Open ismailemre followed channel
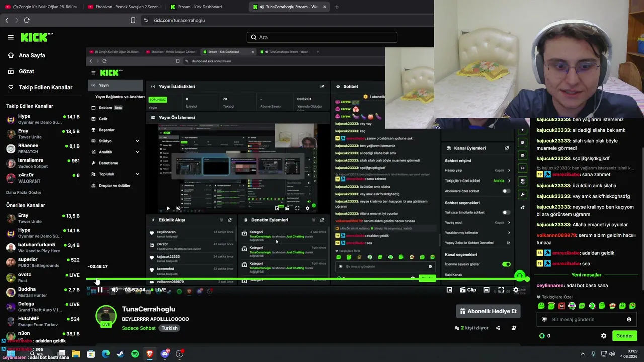 (x=43, y=163)
